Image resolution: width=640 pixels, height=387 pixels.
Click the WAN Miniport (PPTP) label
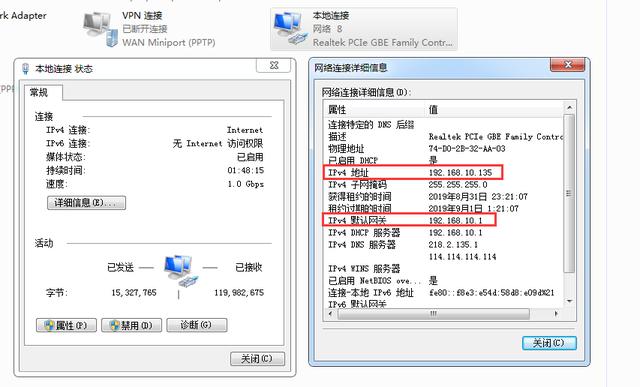(x=169, y=42)
